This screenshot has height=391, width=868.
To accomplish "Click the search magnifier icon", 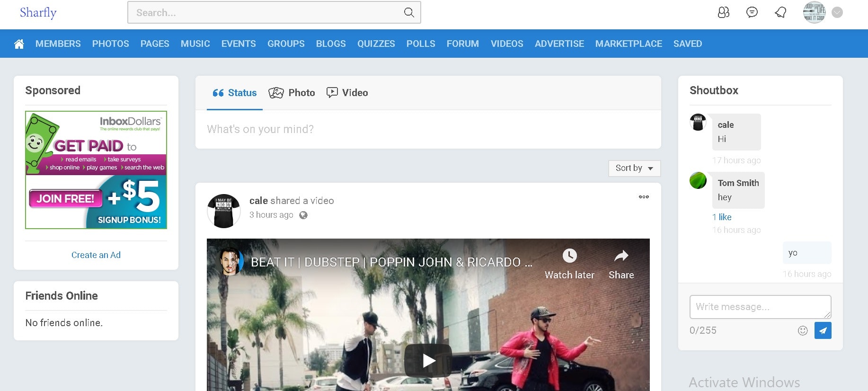I will tap(409, 13).
